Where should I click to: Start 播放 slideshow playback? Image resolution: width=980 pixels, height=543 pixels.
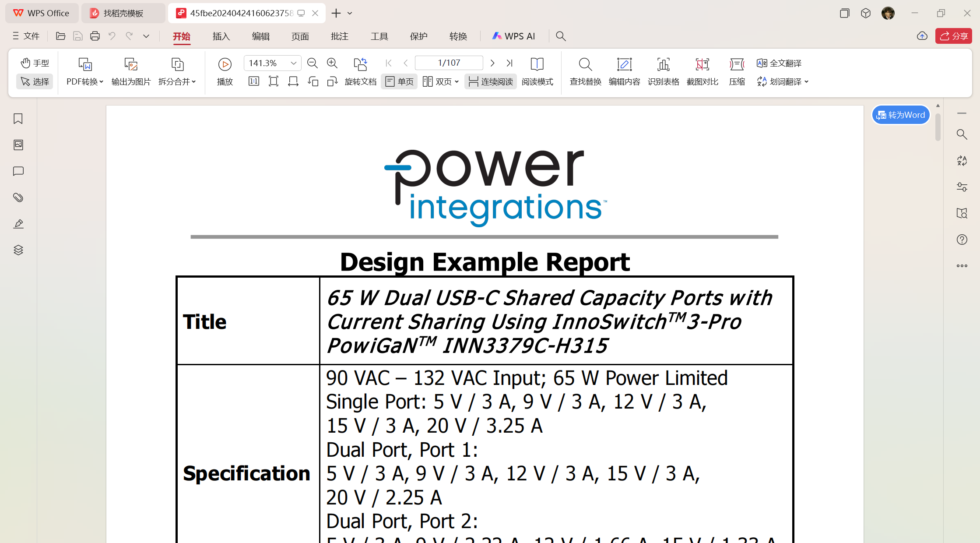pyautogui.click(x=225, y=72)
